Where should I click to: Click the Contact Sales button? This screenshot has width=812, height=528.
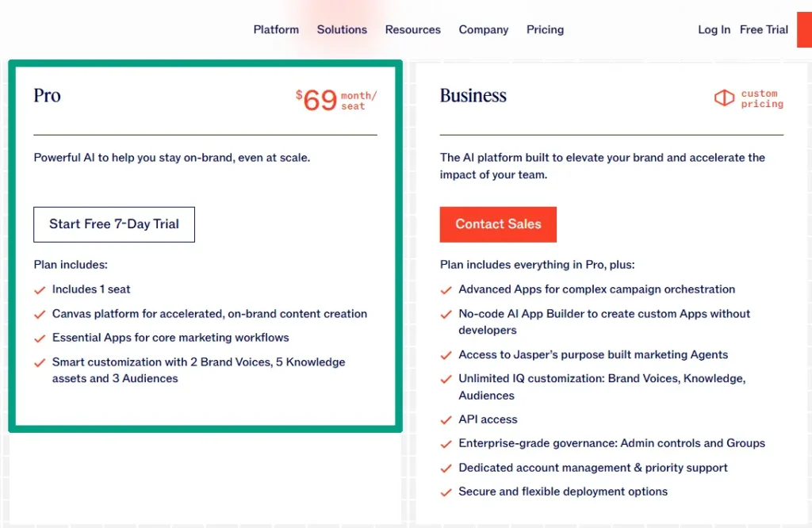point(498,224)
